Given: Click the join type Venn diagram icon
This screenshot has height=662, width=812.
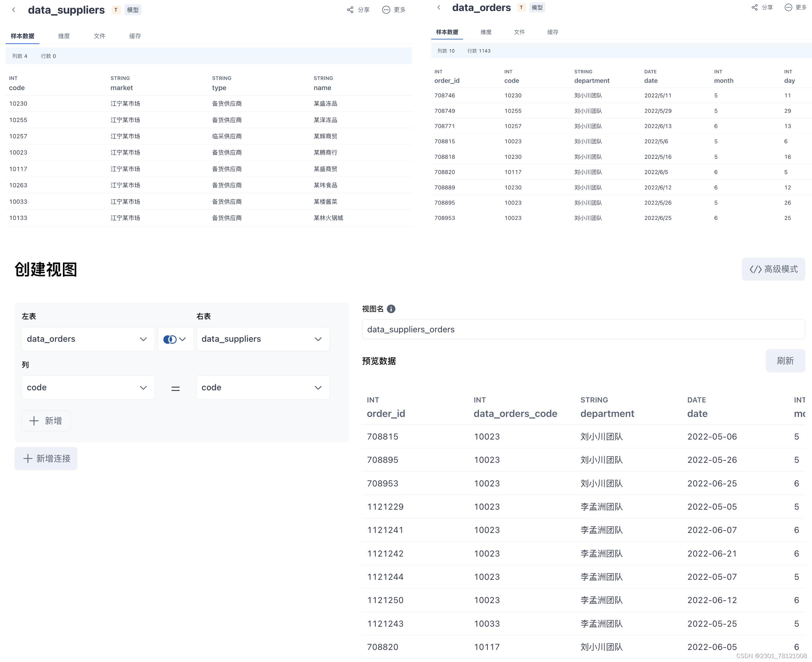Looking at the screenshot, I should click(x=170, y=339).
